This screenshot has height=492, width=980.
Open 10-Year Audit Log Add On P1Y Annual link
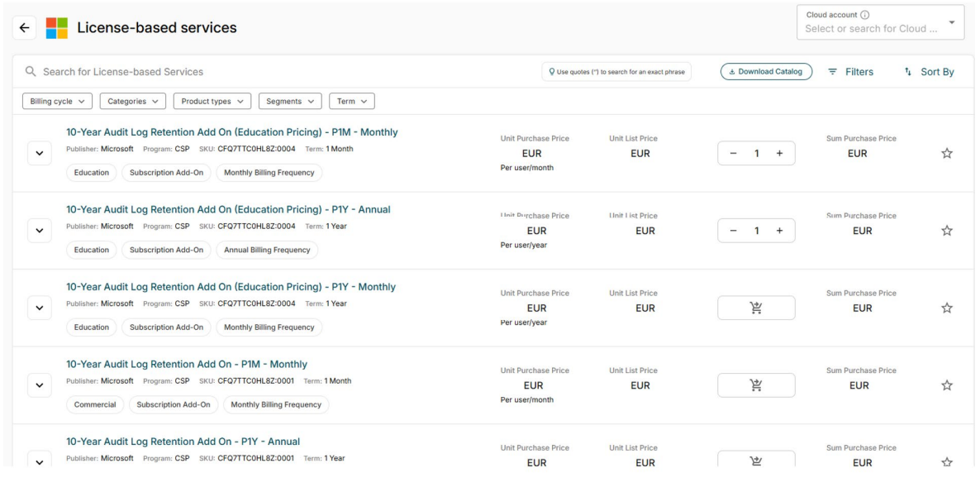pos(183,442)
